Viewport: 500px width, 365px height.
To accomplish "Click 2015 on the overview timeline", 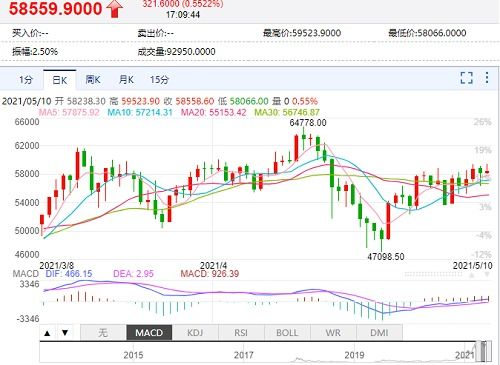I will click(133, 355).
